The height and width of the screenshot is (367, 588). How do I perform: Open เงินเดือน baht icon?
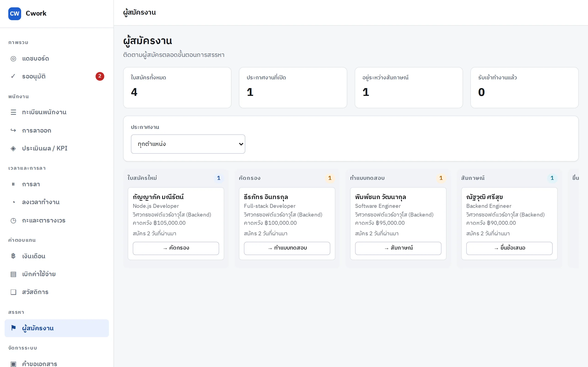[13, 256]
